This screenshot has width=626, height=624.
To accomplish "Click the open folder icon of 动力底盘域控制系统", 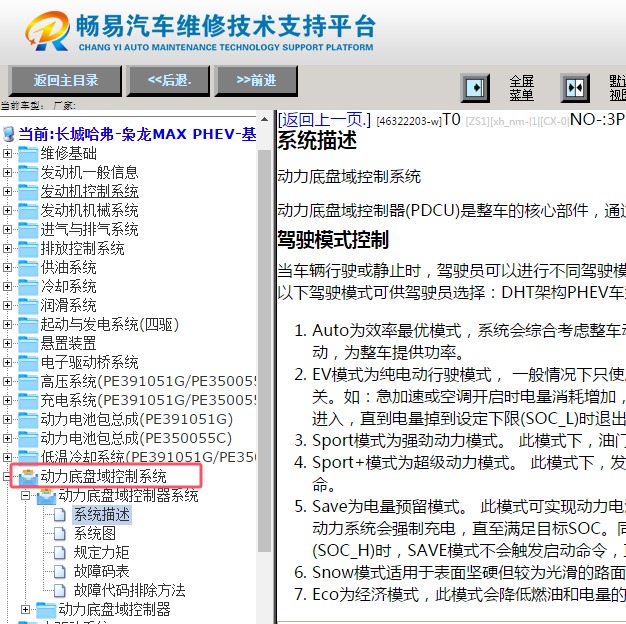I will pyautogui.click(x=28, y=477).
